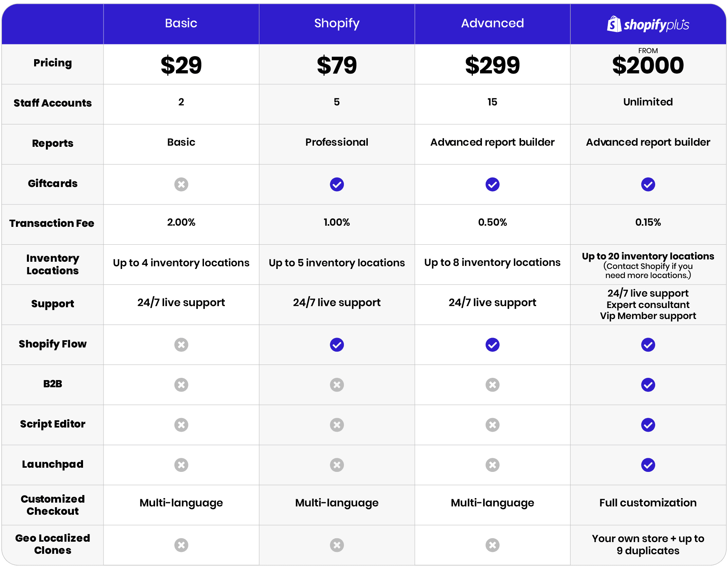
Task: Click the Shopify Flow X under Basic plan
Action: 181,345
